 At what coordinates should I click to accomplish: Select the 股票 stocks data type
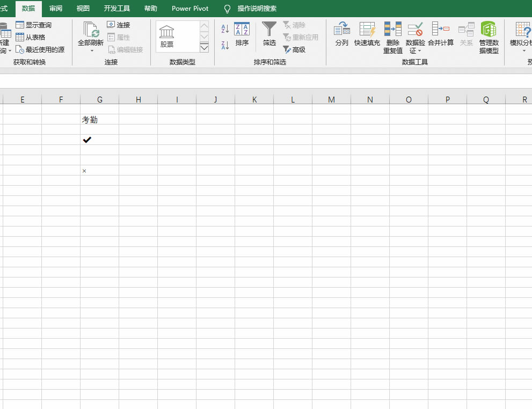point(167,36)
